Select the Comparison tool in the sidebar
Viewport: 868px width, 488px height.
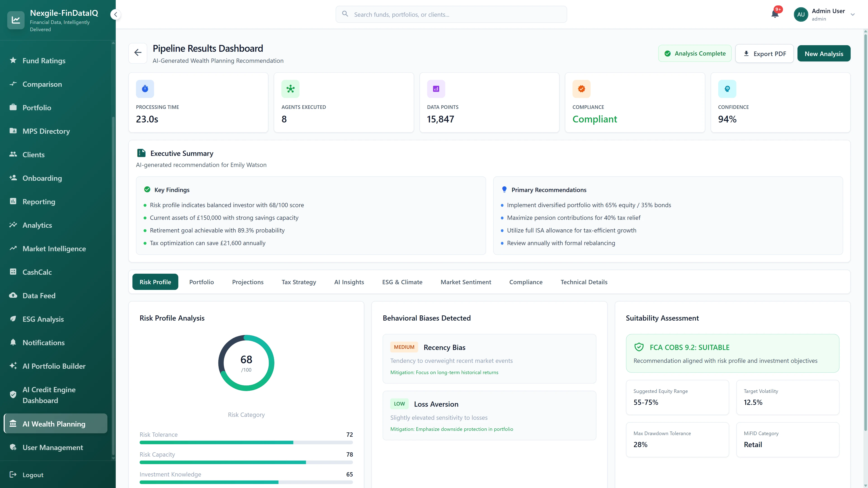[x=42, y=84]
